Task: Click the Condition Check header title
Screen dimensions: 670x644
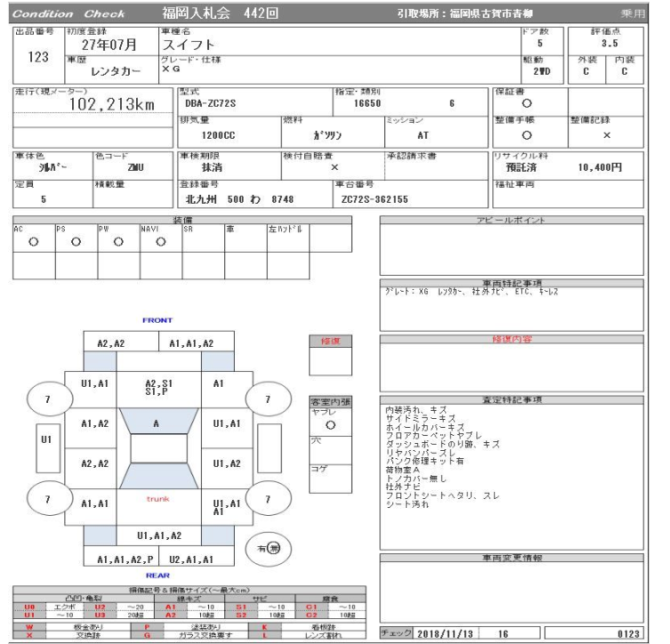Action: click(69, 14)
